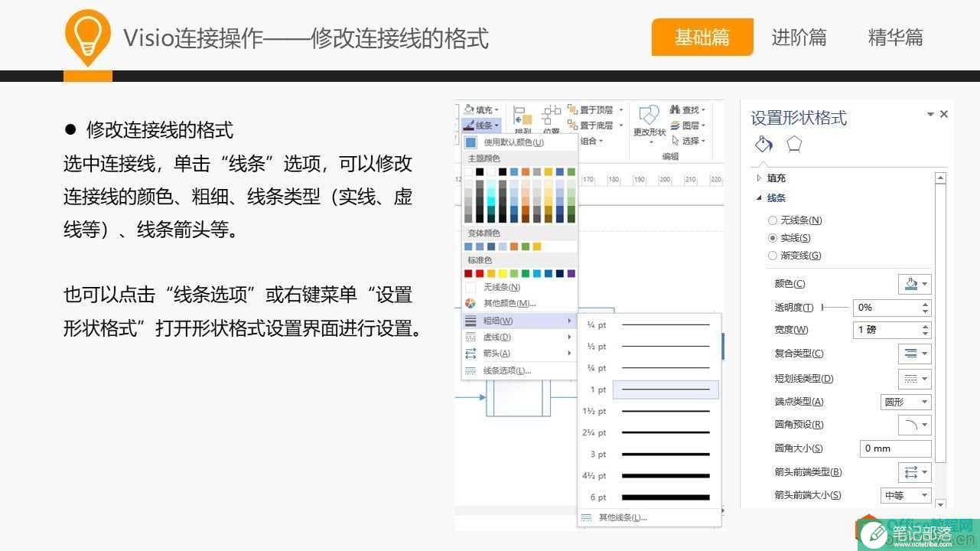Close the 设置形状格式 pane
980x551 pixels.
pos(944,114)
